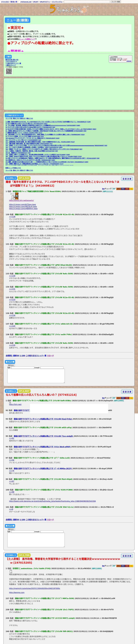
Task: Click the スレタイ検索 search button
Action: coord(116,2)
